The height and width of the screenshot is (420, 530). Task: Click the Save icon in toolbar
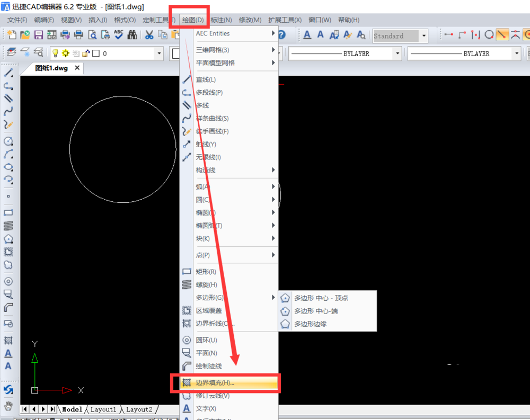point(38,35)
